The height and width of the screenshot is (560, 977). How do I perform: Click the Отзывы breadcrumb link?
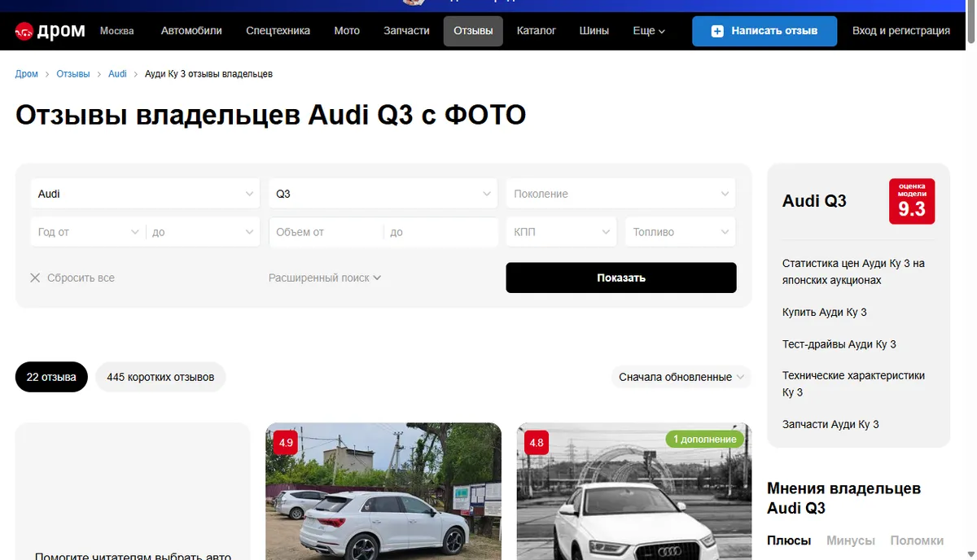pyautogui.click(x=73, y=74)
